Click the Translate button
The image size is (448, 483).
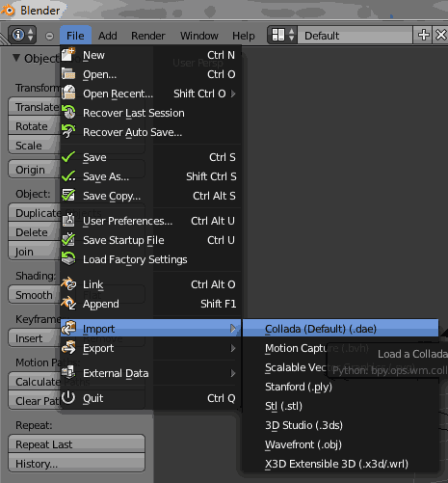point(35,107)
